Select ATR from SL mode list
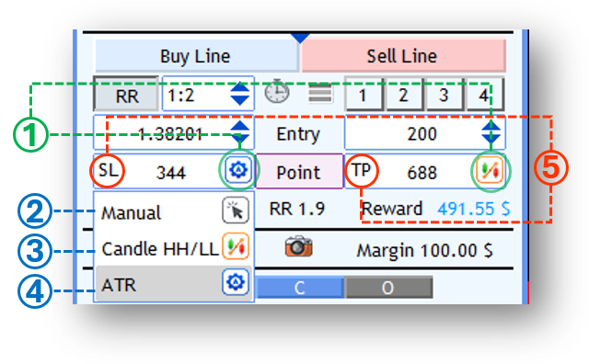Image resolution: width=589 pixels, height=364 pixels. tap(174, 283)
